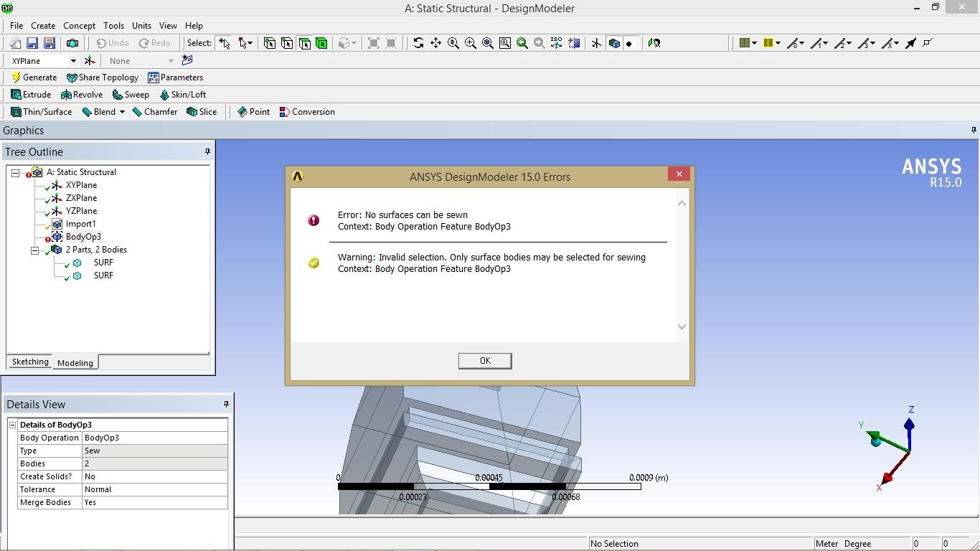Open the edge joints 0 dropdown
Image resolution: width=980 pixels, height=551 pixels.
(x=796, y=43)
